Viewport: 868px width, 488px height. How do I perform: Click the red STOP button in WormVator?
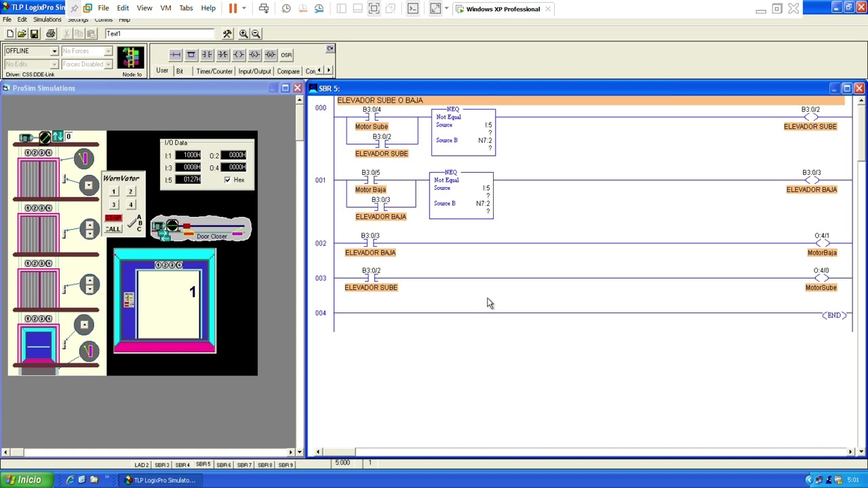pyautogui.click(x=113, y=218)
